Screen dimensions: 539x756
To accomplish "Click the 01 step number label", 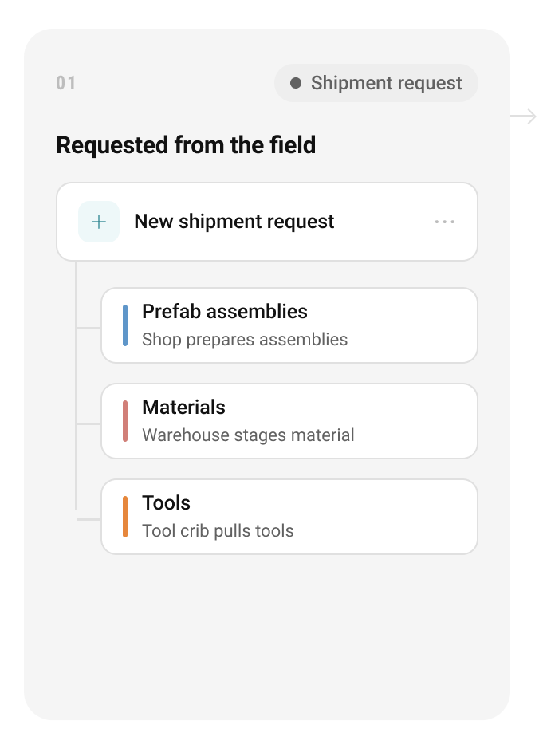I will [65, 83].
